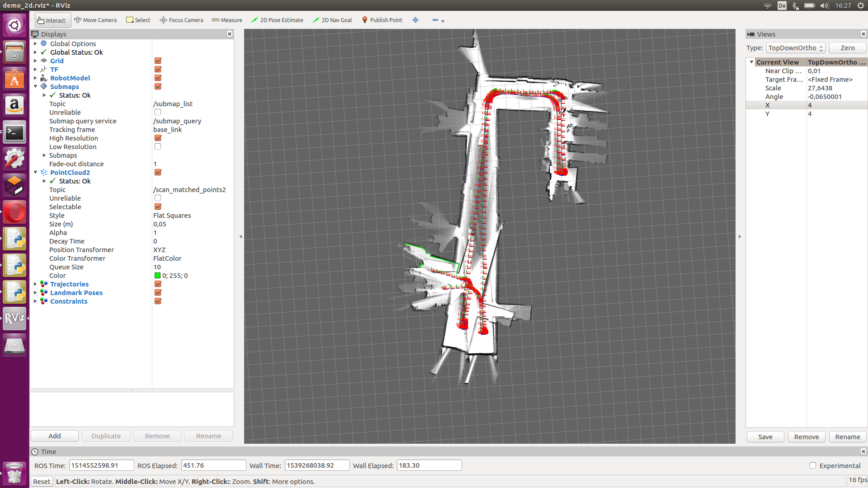Viewport: 868px width, 488px height.
Task: Click the Add display button
Action: coord(55,436)
